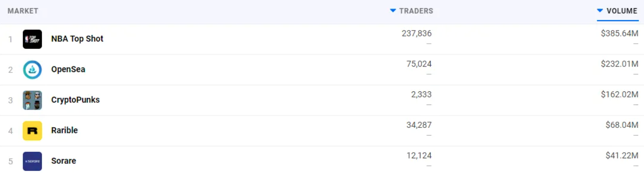
Task: Open the CryptoPunks market name
Action: 75,100
